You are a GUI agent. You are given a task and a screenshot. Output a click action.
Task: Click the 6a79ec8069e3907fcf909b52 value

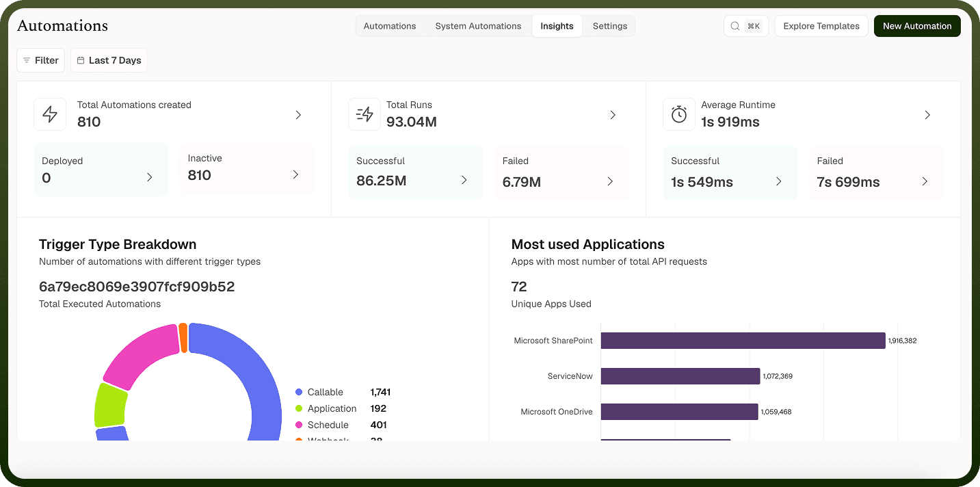[x=137, y=287]
